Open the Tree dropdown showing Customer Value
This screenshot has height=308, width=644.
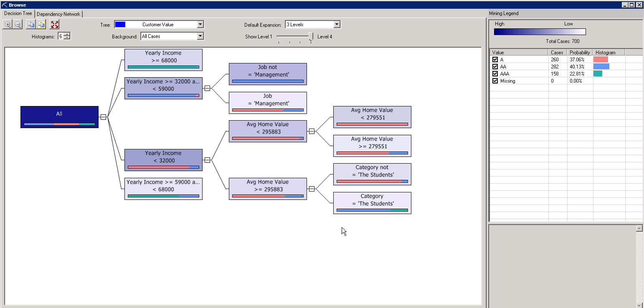click(200, 25)
